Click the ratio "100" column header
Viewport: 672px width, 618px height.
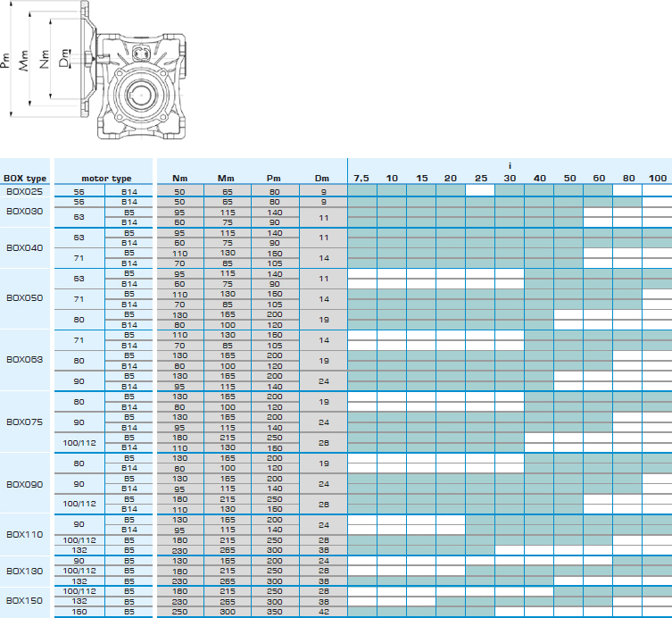pyautogui.click(x=657, y=179)
